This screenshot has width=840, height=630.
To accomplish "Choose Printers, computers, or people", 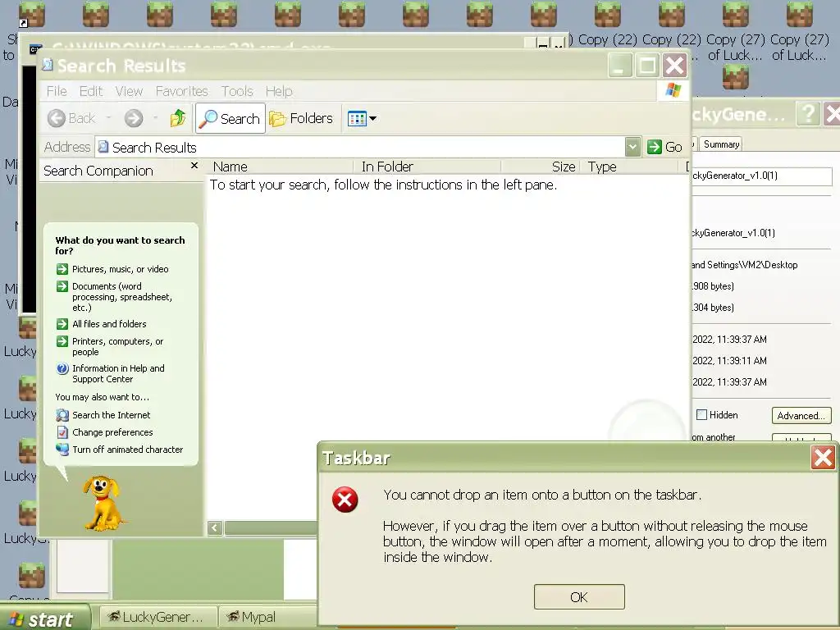I will (x=118, y=347).
